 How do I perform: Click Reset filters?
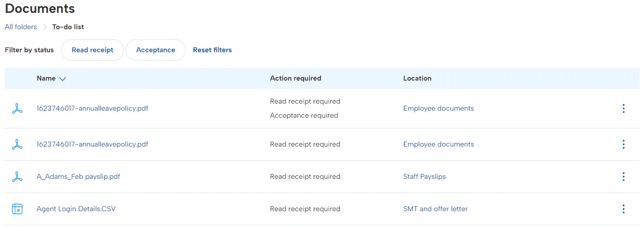pyautogui.click(x=212, y=50)
